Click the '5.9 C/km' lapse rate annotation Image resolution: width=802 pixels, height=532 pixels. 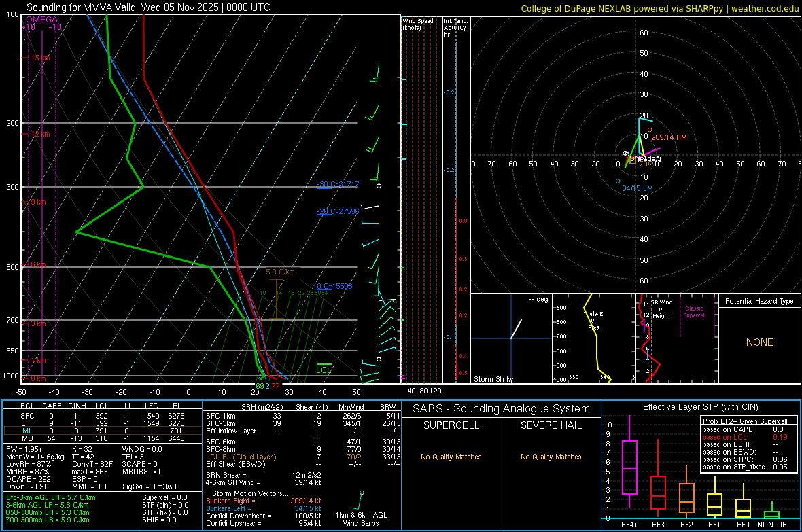tap(280, 272)
